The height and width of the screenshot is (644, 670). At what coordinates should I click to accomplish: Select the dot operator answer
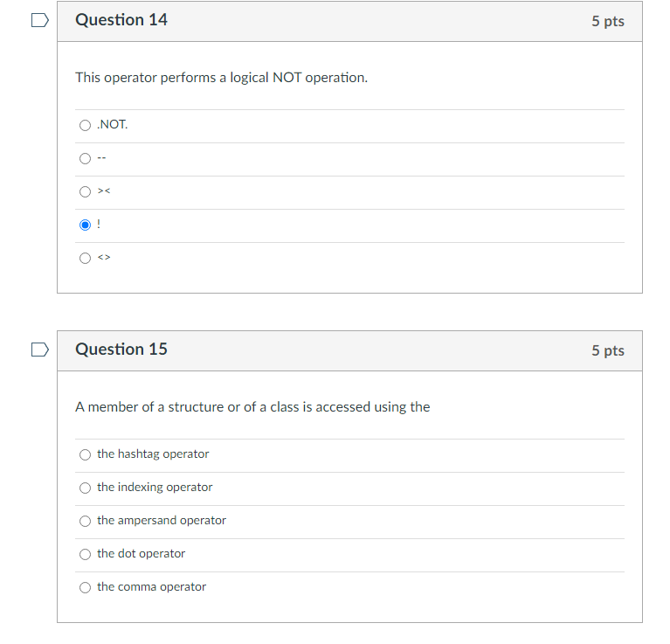coord(85,554)
